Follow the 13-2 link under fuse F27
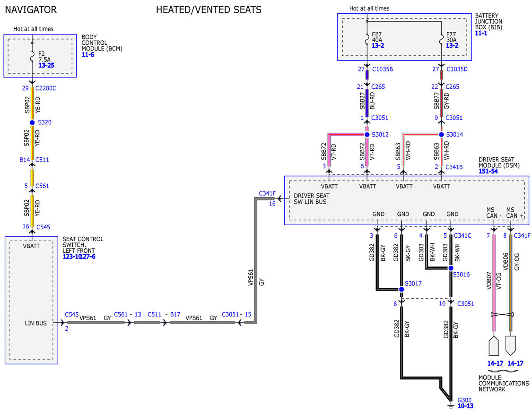532x411 pixels. [x=378, y=45]
